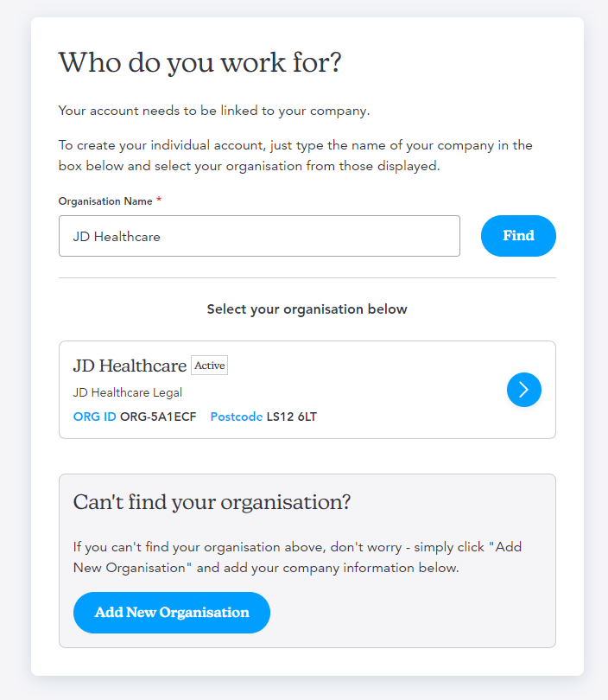The image size is (608, 700).
Task: Click the blue chevron arrow on JD Healthcare
Action: (523, 390)
